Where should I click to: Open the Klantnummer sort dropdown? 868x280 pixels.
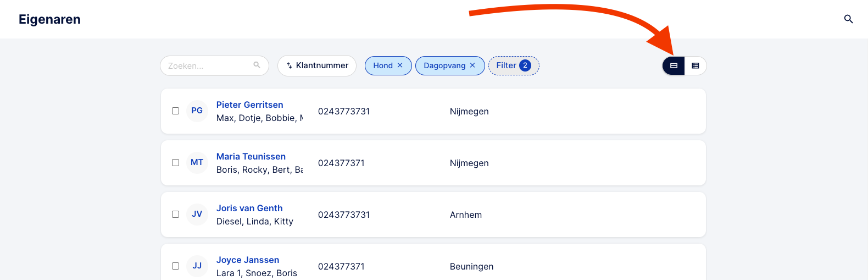click(317, 65)
